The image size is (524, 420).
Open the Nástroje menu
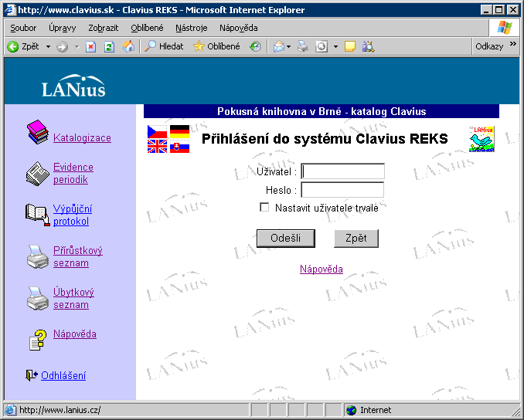coord(192,28)
